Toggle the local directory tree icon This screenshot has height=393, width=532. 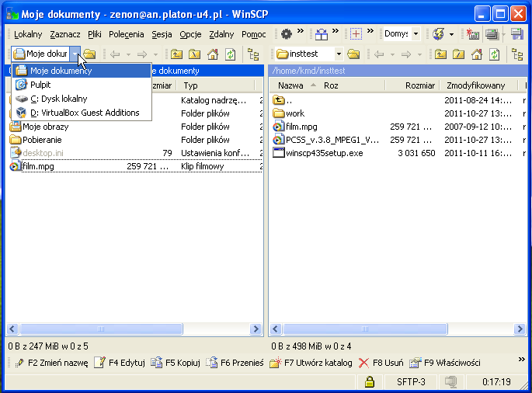pos(253,54)
